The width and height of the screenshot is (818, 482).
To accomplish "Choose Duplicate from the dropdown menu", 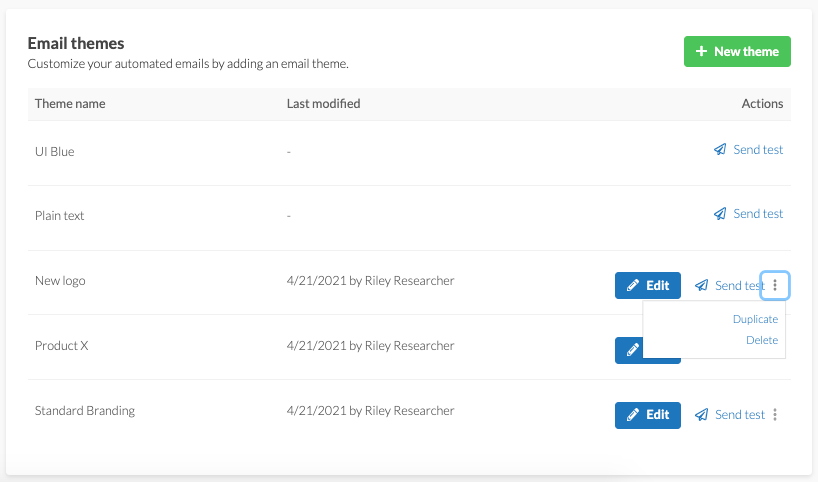I will (x=755, y=319).
